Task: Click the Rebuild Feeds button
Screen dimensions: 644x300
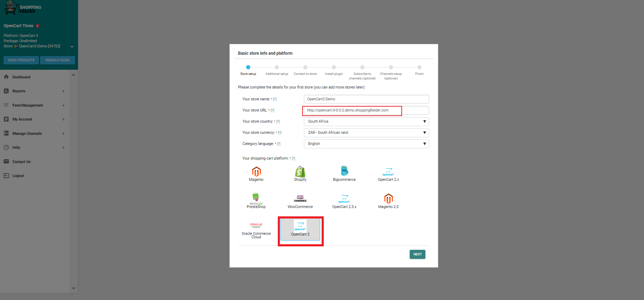Action: click(57, 60)
